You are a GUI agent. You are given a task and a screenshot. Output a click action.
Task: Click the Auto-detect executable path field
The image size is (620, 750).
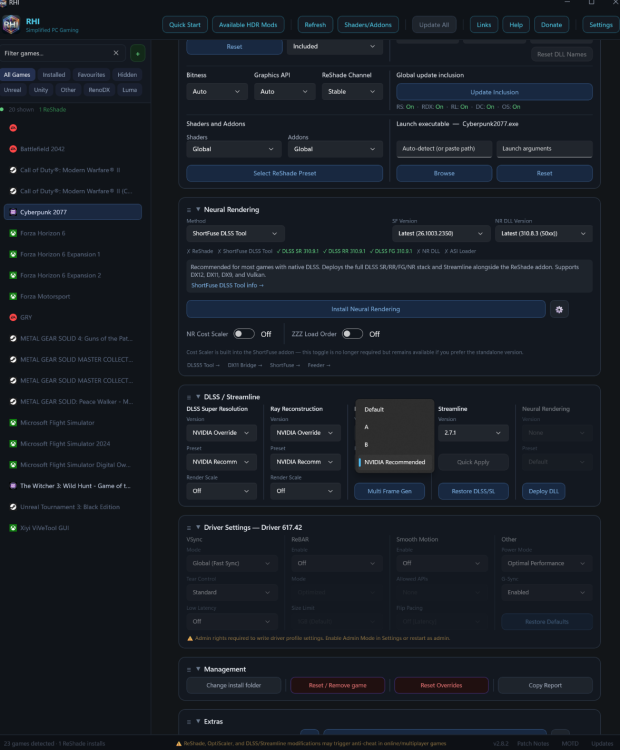click(444, 149)
